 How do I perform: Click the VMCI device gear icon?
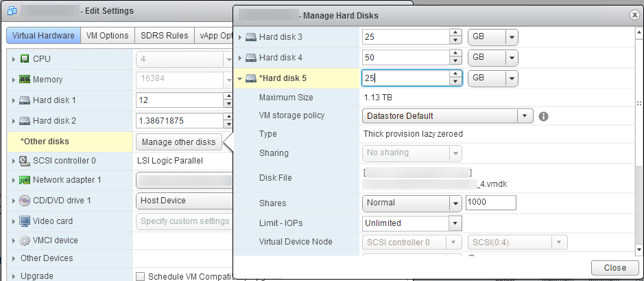point(25,240)
